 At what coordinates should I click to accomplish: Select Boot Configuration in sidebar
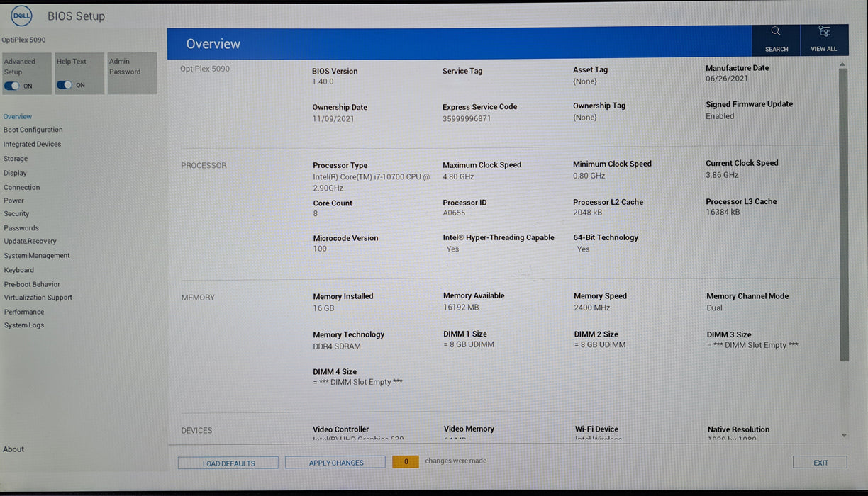pyautogui.click(x=33, y=130)
